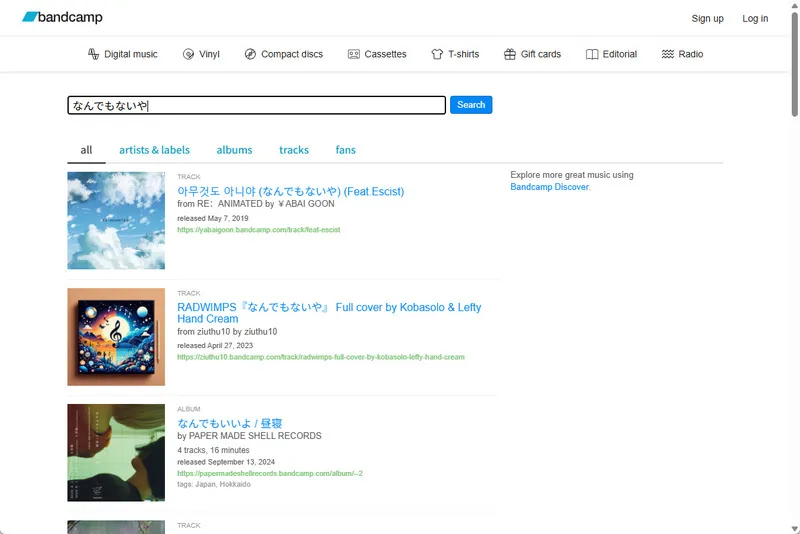Select the all results tab
The image size is (800, 534).
86,150
